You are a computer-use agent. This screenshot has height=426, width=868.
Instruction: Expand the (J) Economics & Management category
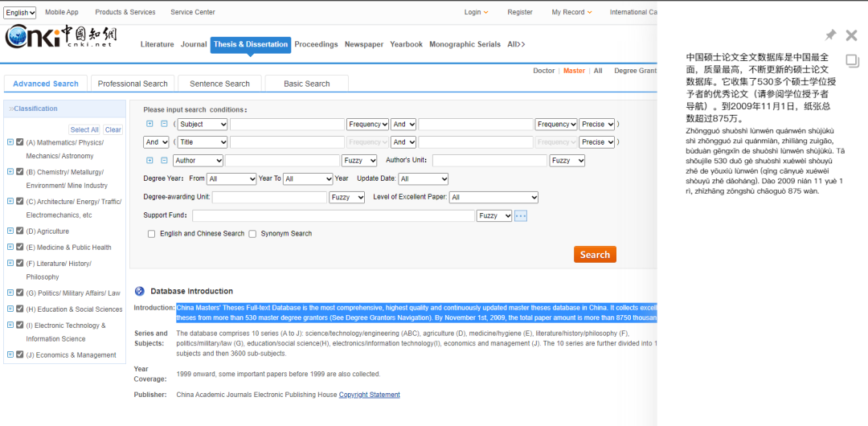click(x=10, y=354)
